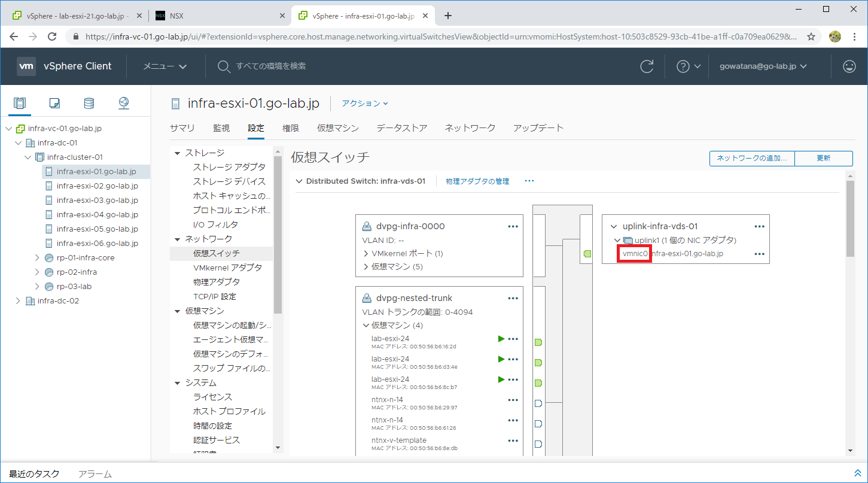Image resolution: width=868 pixels, height=483 pixels.
Task: Click the 更新 button
Action: pyautogui.click(x=824, y=158)
